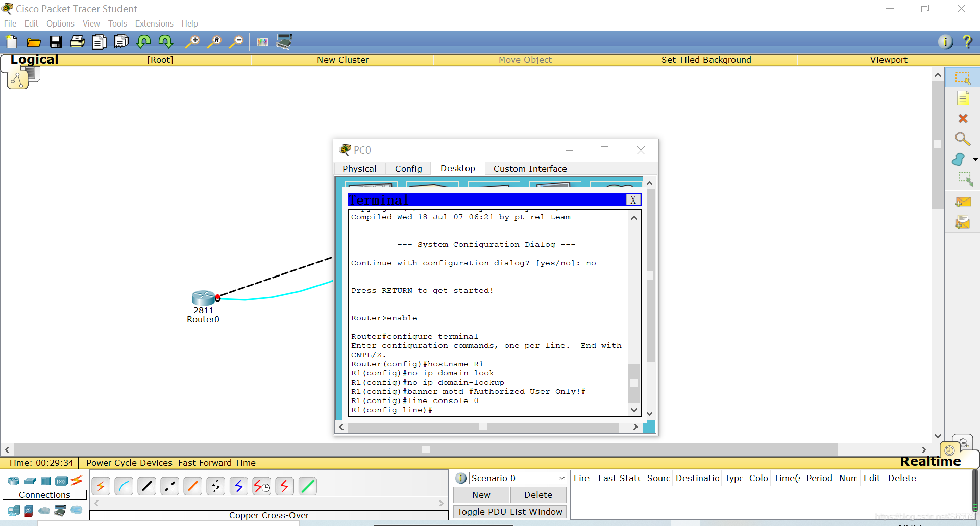Screen dimensions: 980x526
Task: Select the blue Coaxial cable connection
Action: tap(239, 486)
